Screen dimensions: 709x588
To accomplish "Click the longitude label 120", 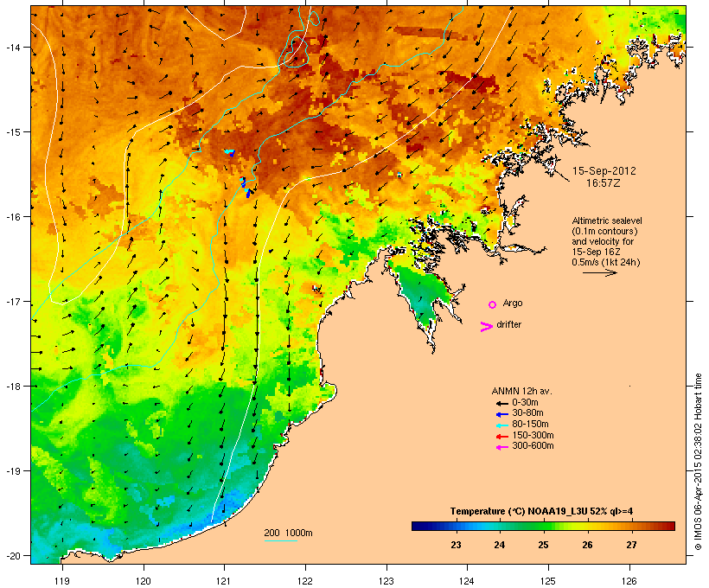I will 144,581.
